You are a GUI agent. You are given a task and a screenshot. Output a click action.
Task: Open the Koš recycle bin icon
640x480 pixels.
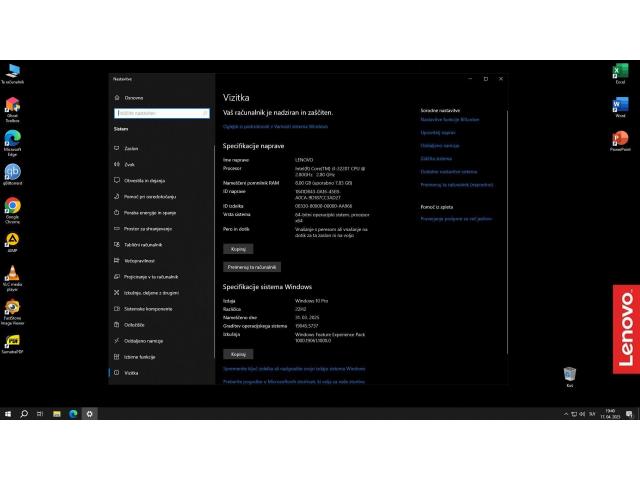point(570,377)
